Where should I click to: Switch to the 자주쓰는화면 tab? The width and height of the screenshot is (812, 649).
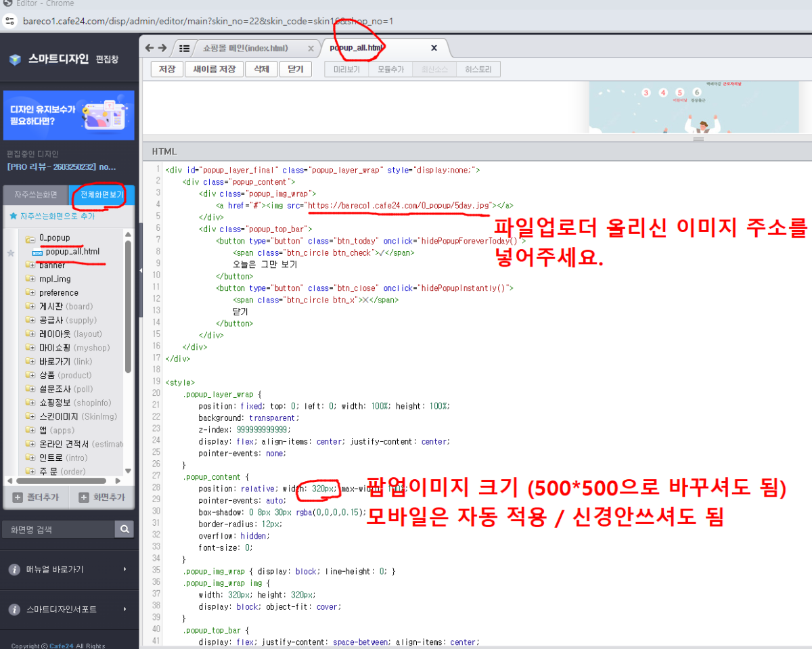click(x=37, y=196)
